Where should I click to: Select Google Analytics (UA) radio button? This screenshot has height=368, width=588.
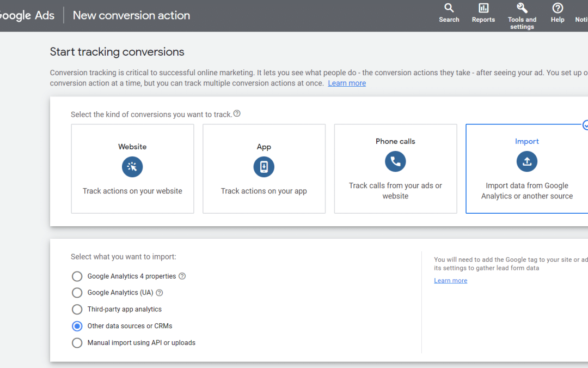77,293
